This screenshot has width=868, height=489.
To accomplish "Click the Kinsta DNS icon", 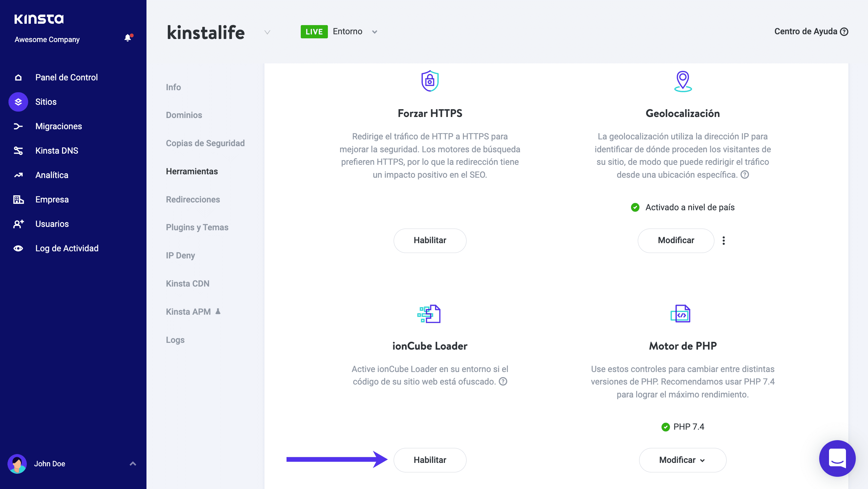I will tap(18, 151).
